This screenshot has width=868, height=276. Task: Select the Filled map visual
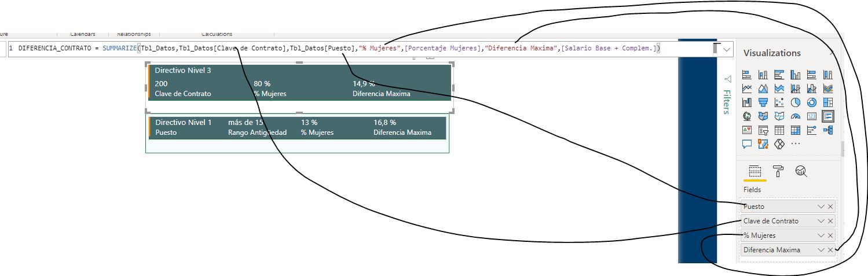click(763, 116)
